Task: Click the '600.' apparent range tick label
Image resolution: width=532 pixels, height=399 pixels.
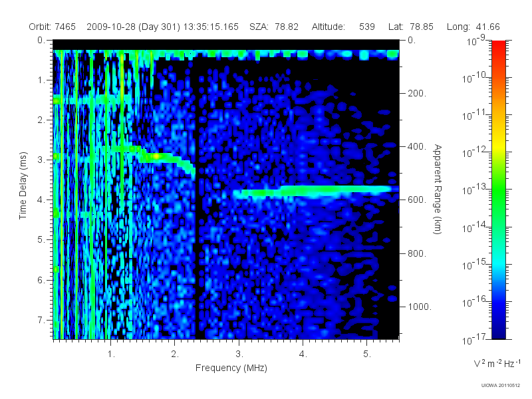Action: click(x=417, y=200)
